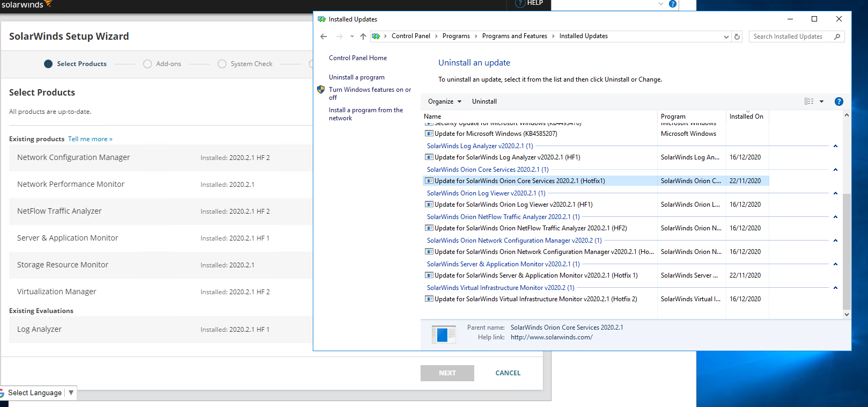Screen dimensions: 868x407
Task: Click the Installed Updates breadcrumb
Action: (x=584, y=36)
